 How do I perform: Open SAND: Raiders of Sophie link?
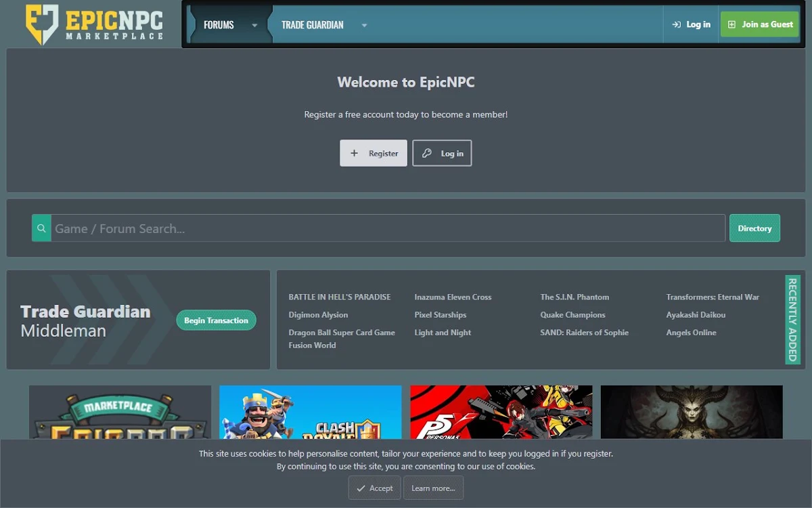coord(585,332)
